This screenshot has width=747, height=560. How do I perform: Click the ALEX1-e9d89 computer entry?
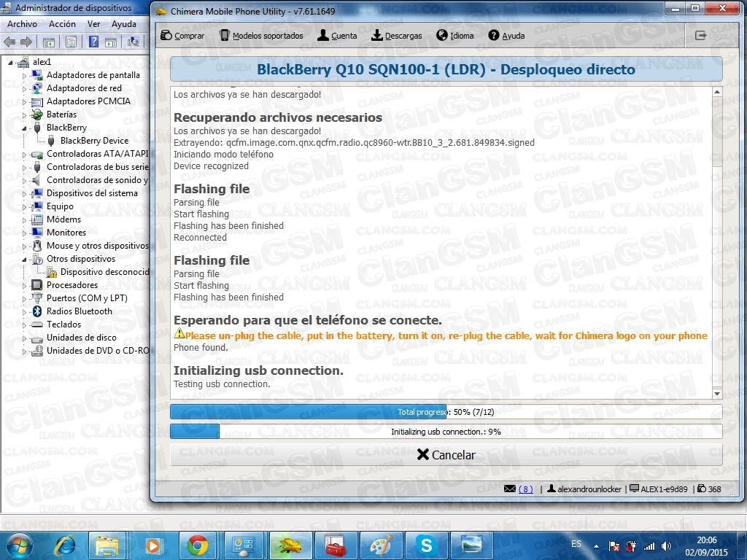(x=659, y=489)
